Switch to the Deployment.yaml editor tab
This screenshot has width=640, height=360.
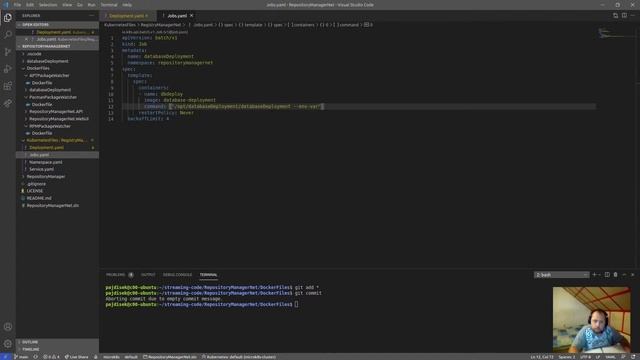pyautogui.click(x=128, y=16)
